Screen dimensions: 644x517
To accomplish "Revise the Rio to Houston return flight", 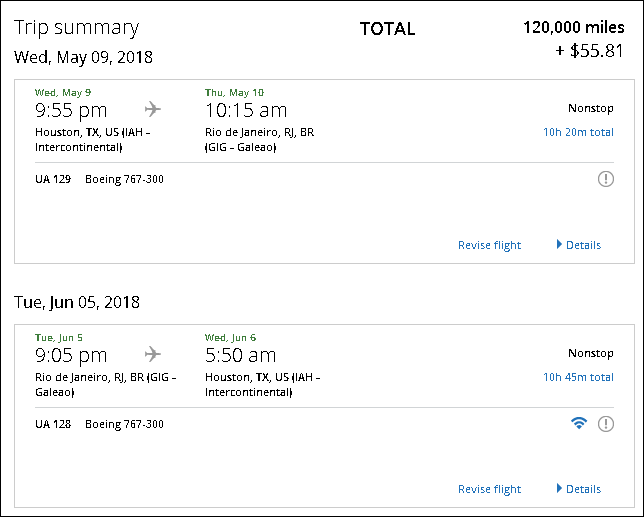I will click(x=489, y=489).
